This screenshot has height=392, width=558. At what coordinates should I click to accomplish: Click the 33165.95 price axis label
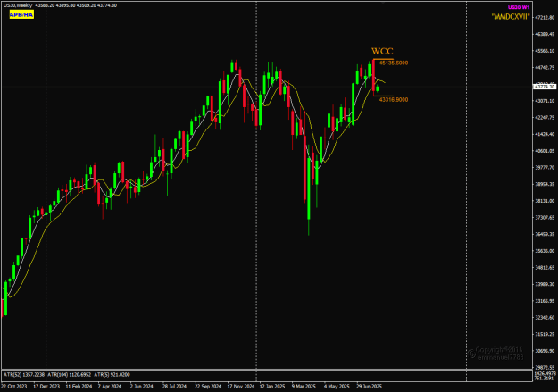545,301
